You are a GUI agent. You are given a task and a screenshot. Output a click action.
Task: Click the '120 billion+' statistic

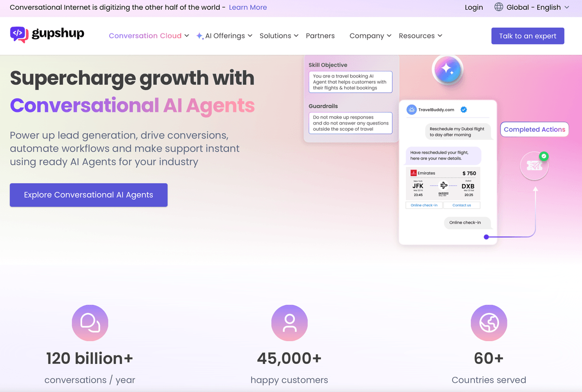click(90, 359)
